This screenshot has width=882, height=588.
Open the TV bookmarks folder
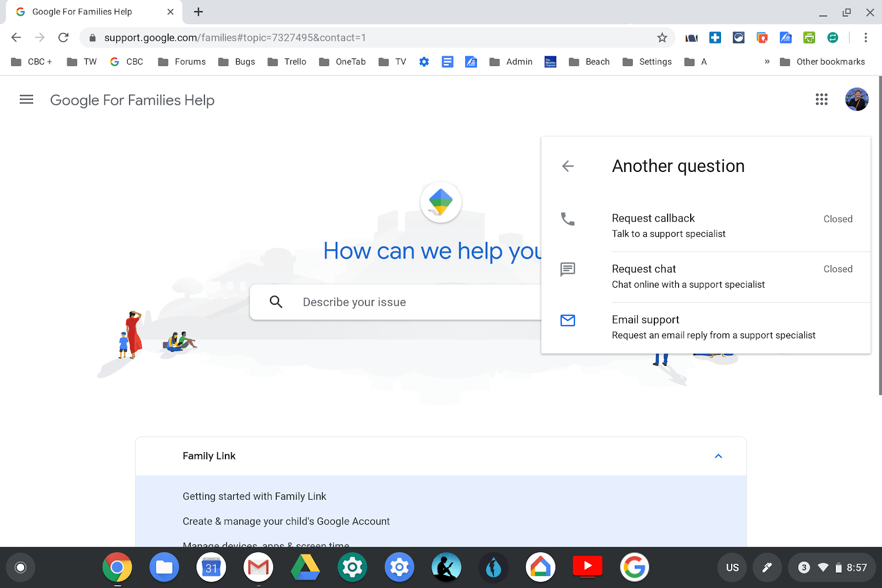tap(392, 62)
